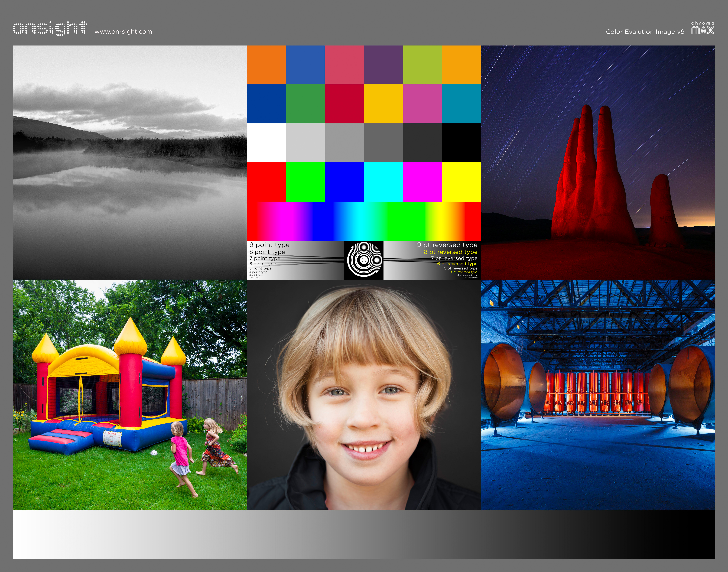728x572 pixels.
Task: Select the "6 point type" sample text
Action: pyautogui.click(x=263, y=264)
